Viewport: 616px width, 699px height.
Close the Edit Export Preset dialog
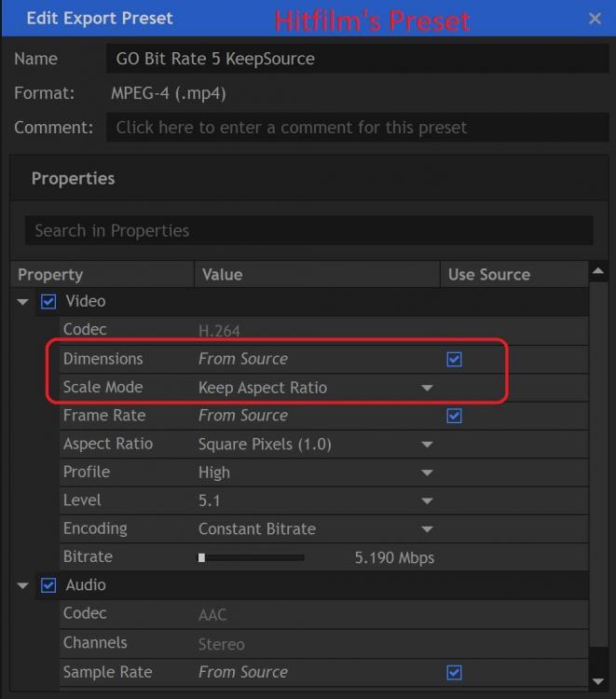(x=595, y=19)
